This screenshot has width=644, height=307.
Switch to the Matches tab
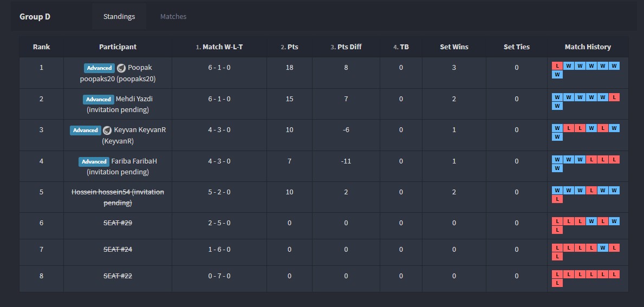(173, 17)
